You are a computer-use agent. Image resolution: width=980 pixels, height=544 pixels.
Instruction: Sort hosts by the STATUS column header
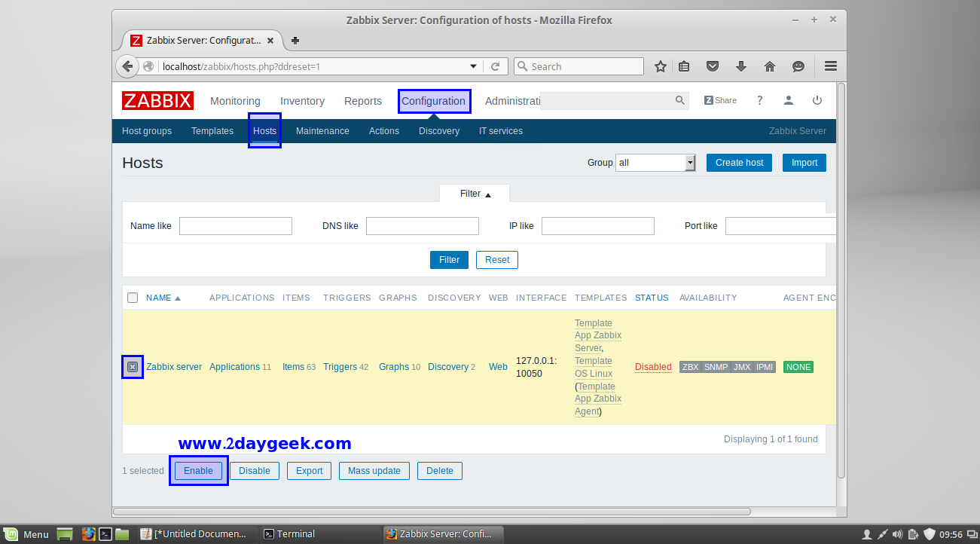point(652,298)
